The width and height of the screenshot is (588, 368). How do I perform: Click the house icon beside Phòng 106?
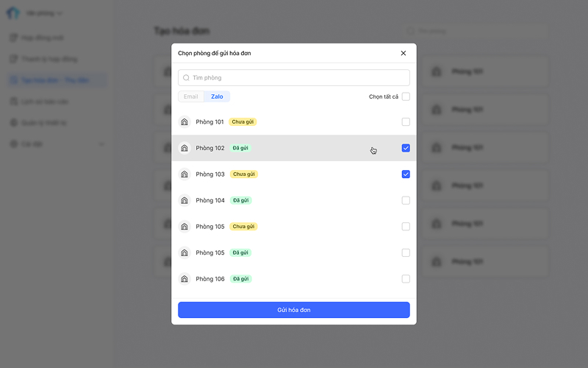click(184, 279)
